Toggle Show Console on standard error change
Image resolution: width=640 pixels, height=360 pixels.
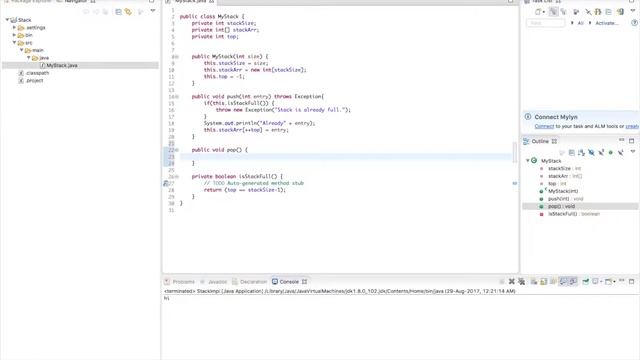coord(573,282)
